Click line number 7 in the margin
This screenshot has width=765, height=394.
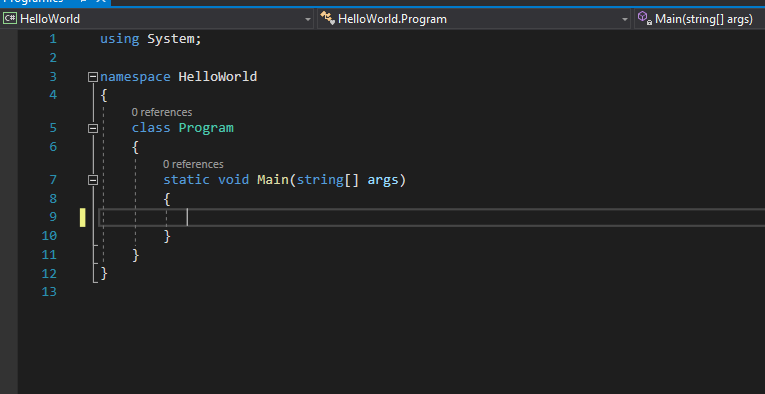tap(53, 180)
